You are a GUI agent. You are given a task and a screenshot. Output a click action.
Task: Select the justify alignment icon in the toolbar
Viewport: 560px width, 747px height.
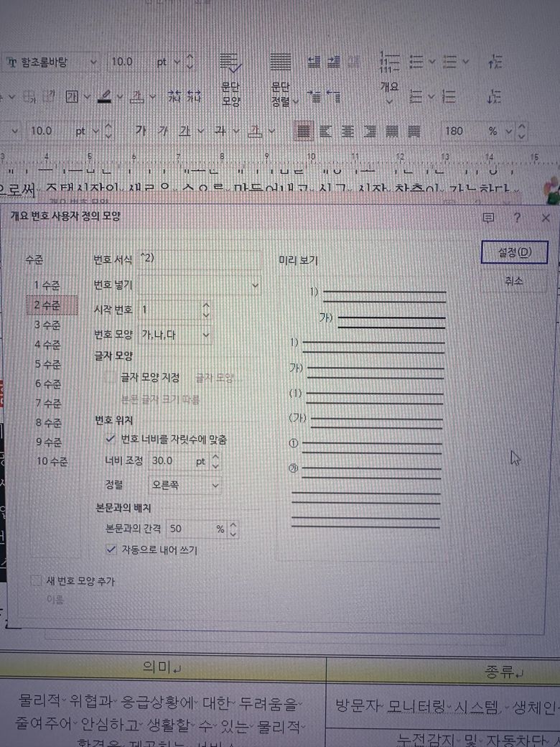[304, 131]
